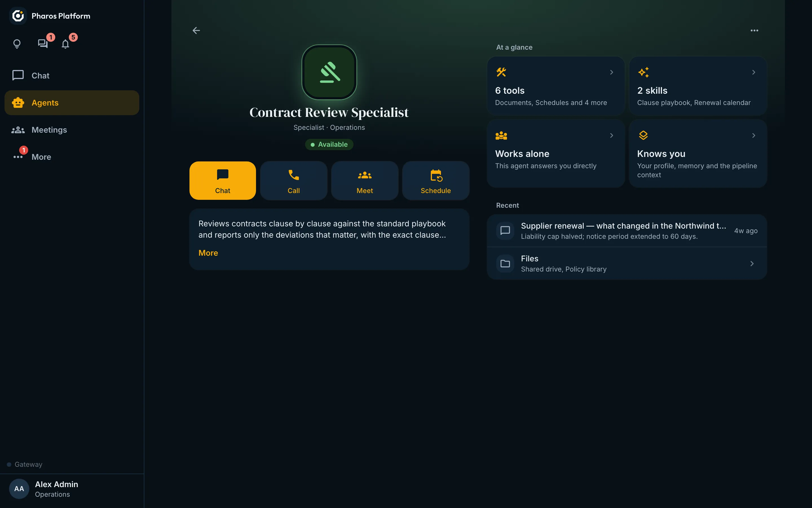Viewport: 812px width, 508px height.
Task: Click the '4w ago' timestamp
Action: (x=746, y=231)
